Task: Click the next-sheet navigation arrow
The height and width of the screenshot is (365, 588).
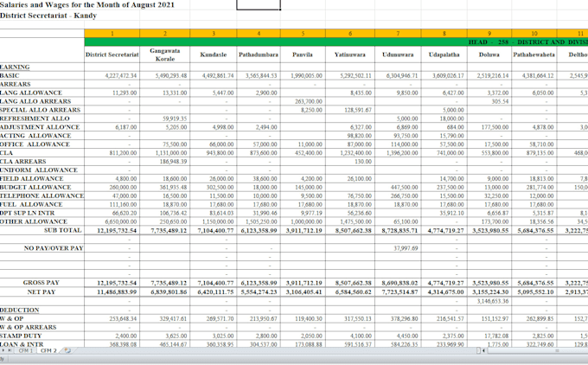Action: 3,351
